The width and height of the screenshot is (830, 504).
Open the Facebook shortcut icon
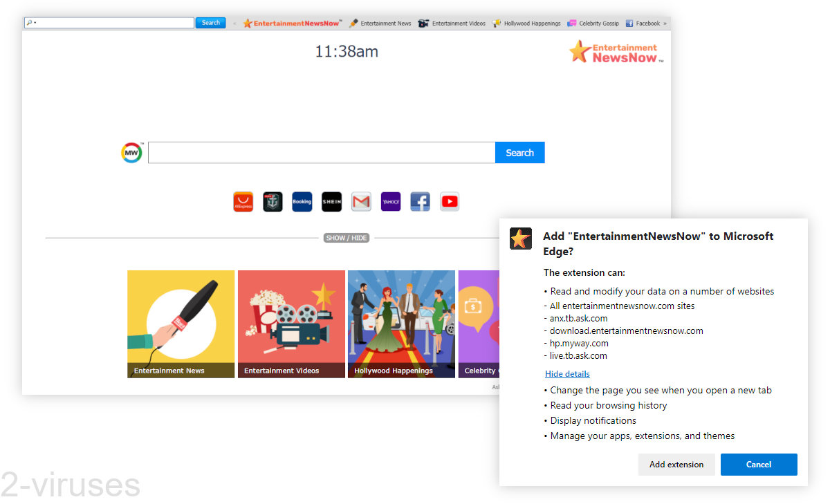tap(420, 201)
